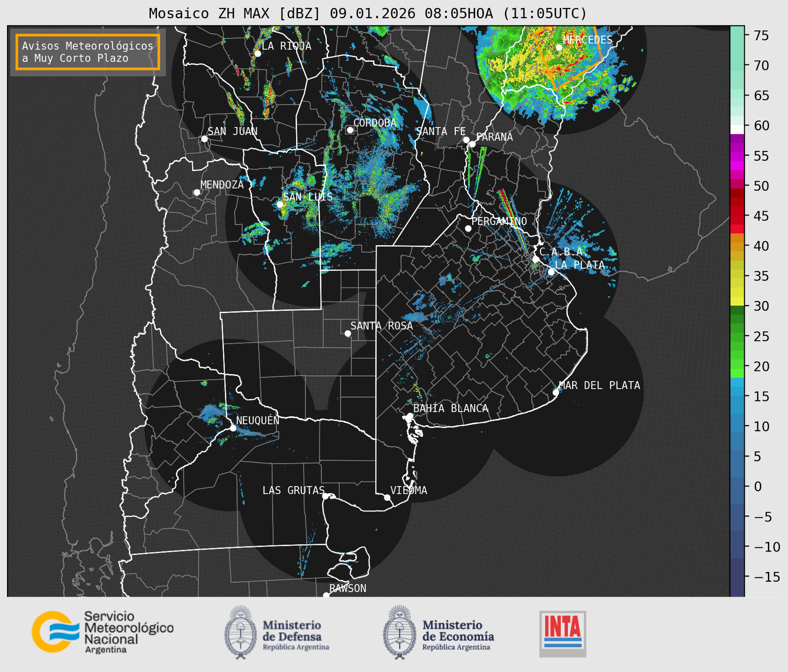Click the Servicio Meteorológico Nacional logo
Image resolution: width=788 pixels, height=672 pixels.
pyautogui.click(x=102, y=632)
